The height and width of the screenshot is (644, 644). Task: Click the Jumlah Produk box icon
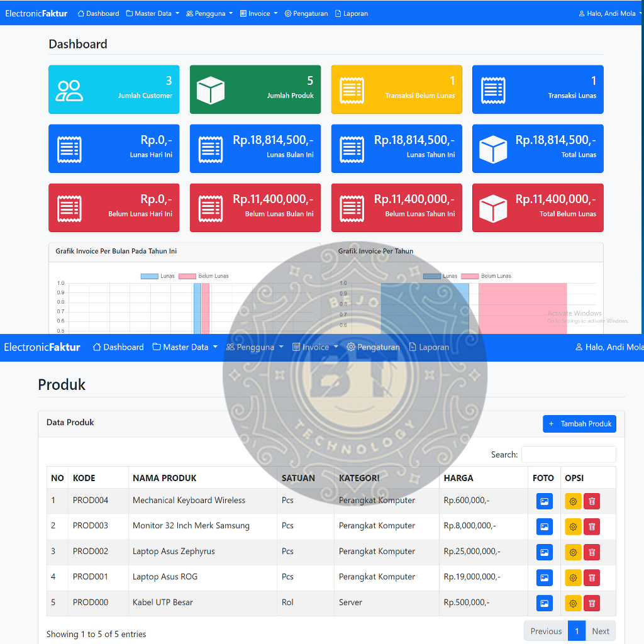tap(210, 91)
